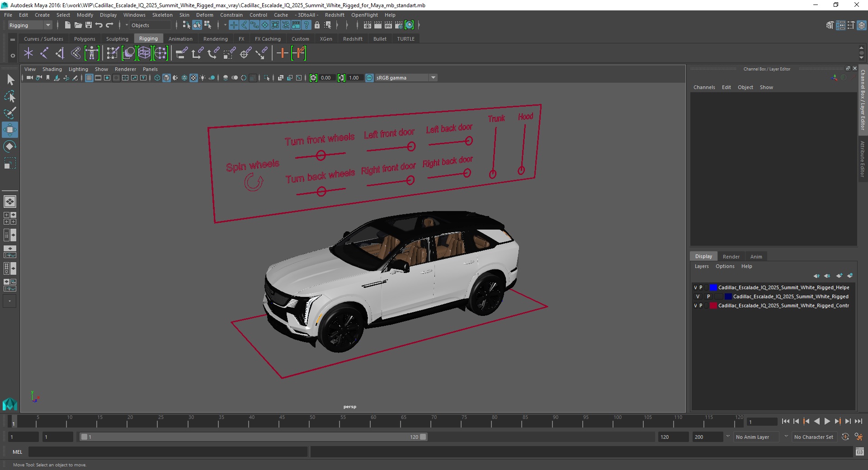Image resolution: width=868 pixels, height=470 pixels.
Task: Open the viewport Shading menu
Action: (52, 69)
